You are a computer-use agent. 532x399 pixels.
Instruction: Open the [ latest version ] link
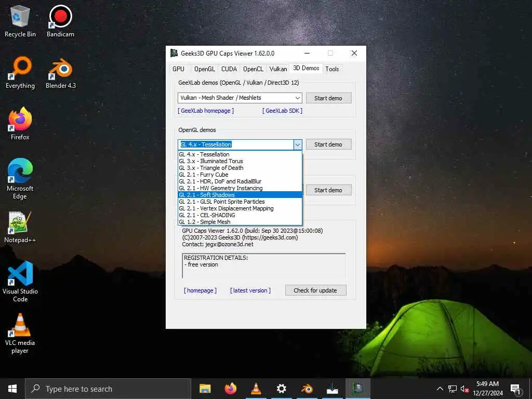click(x=250, y=290)
